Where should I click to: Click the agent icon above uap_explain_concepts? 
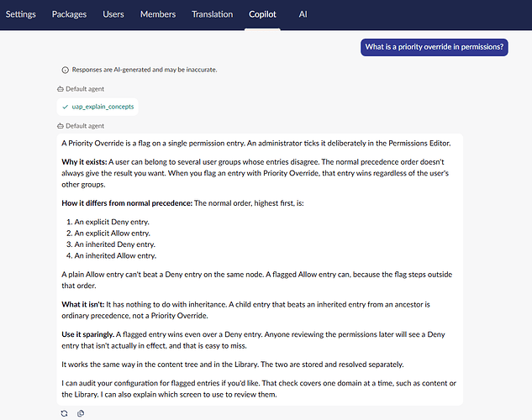tap(61, 89)
